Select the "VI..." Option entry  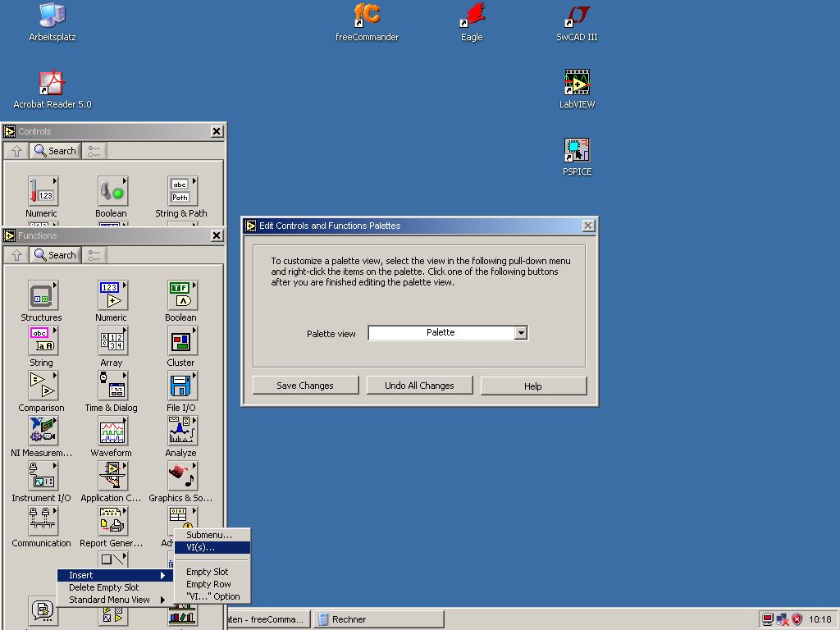click(x=212, y=596)
